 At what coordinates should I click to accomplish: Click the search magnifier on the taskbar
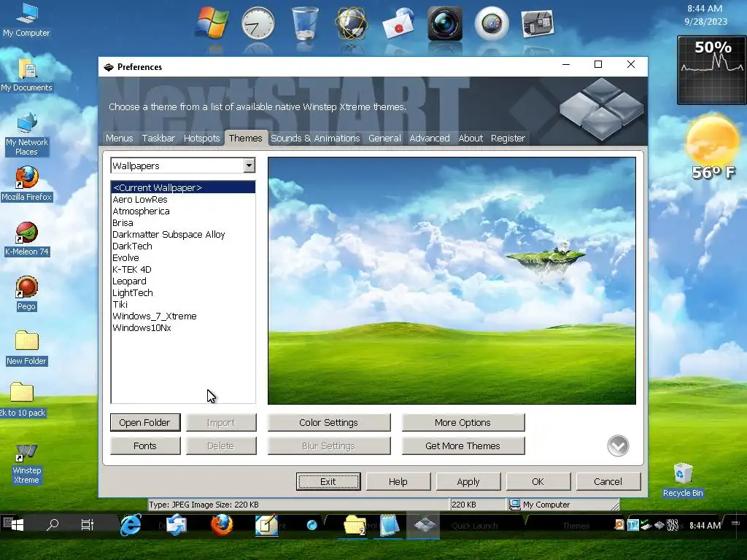click(52, 525)
